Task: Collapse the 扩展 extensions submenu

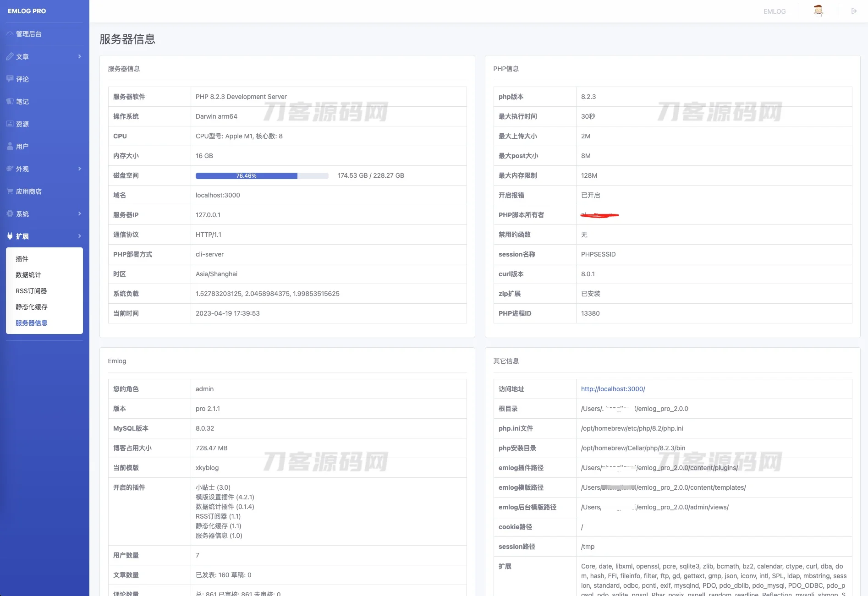Action: click(79, 236)
